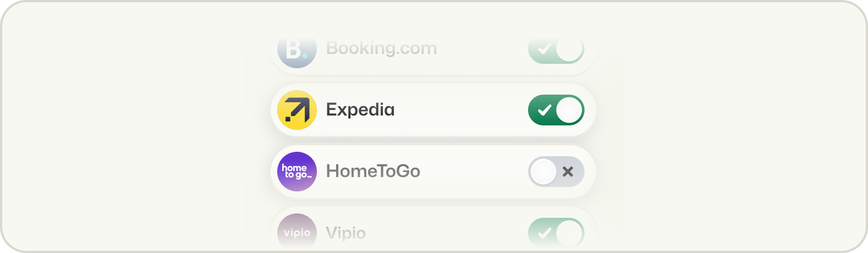Disable the Expedia toggle

pyautogui.click(x=556, y=110)
